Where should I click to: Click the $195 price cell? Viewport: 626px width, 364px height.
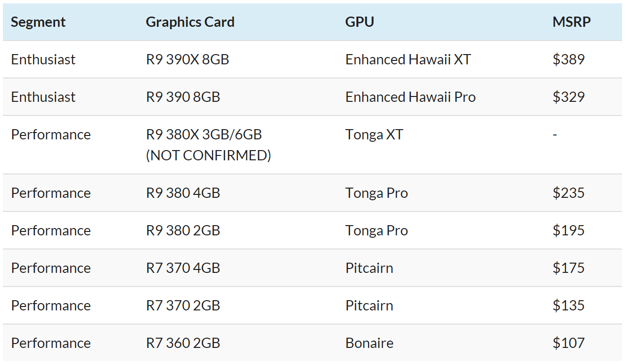pyautogui.click(x=568, y=230)
